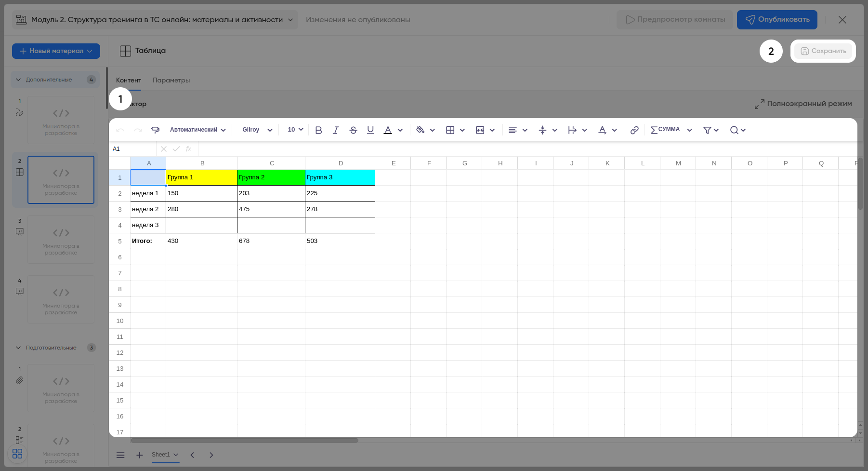Screen dimensions: 868x471
Task: Click the Опубликовать button
Action: (x=777, y=20)
